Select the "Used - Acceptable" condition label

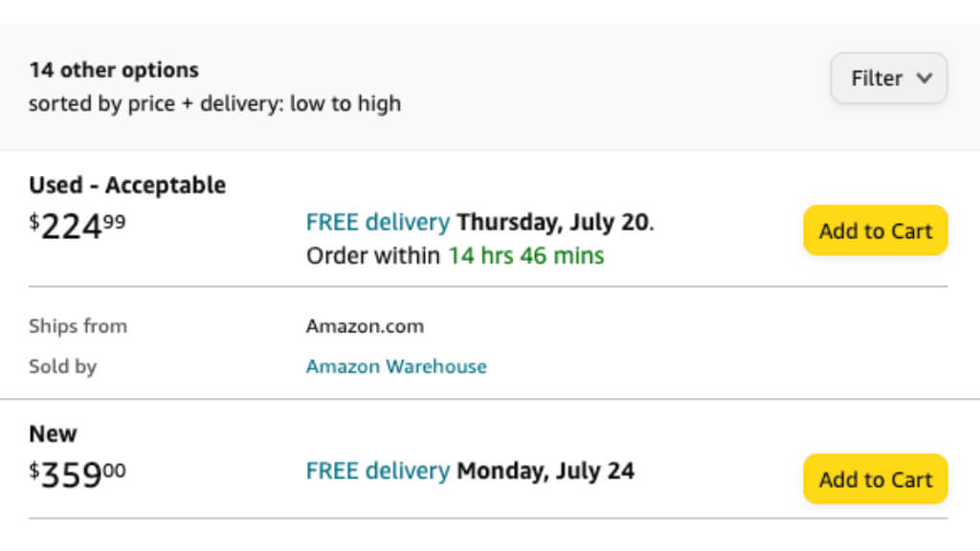click(x=127, y=185)
